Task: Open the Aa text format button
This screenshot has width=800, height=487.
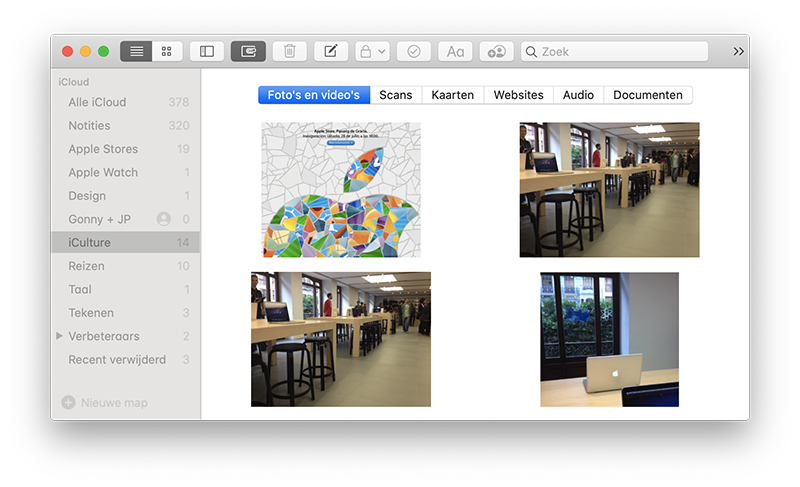Action: tap(455, 52)
